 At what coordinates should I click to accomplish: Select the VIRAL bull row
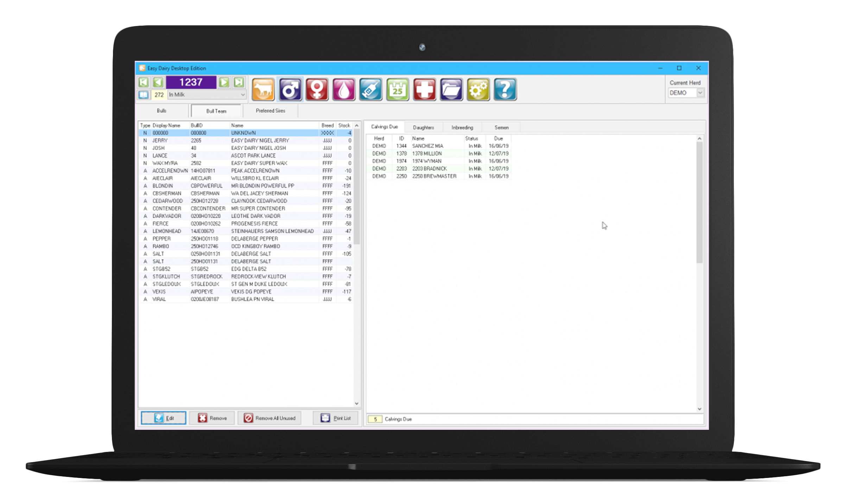click(x=246, y=299)
